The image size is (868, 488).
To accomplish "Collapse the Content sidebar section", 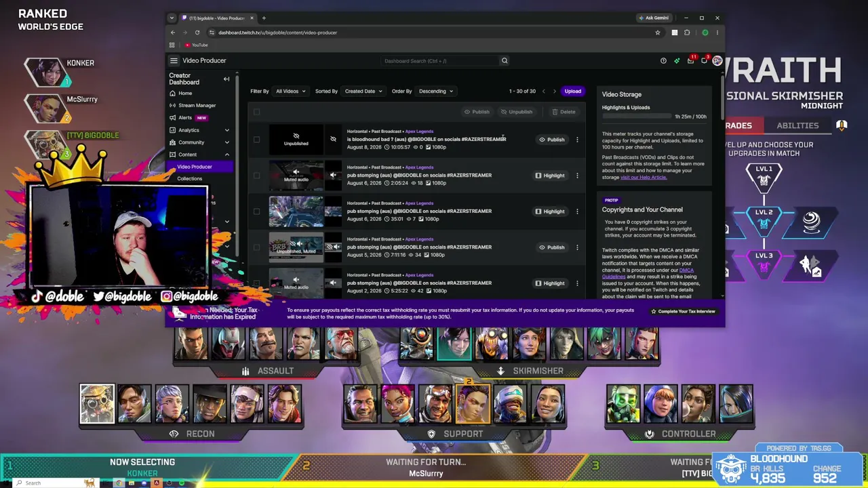I will point(226,155).
